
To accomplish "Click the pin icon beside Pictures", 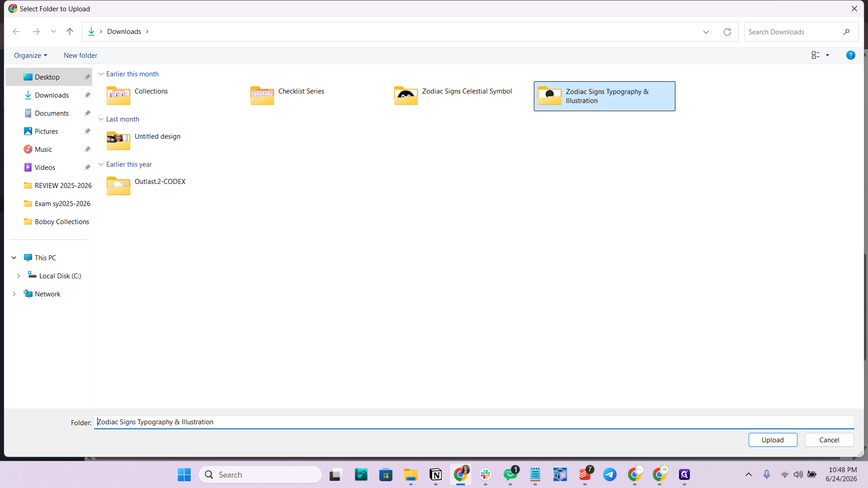I will [87, 131].
